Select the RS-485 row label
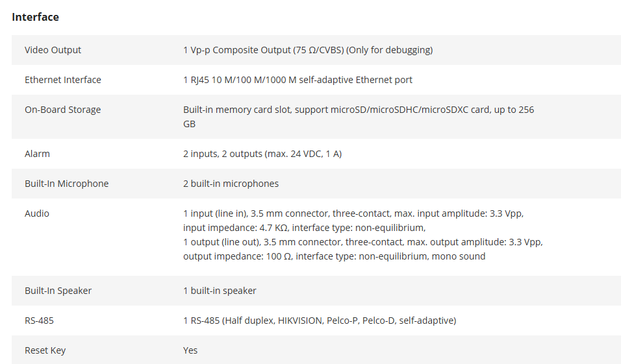Screen dimensions: 634x364 [39, 321]
